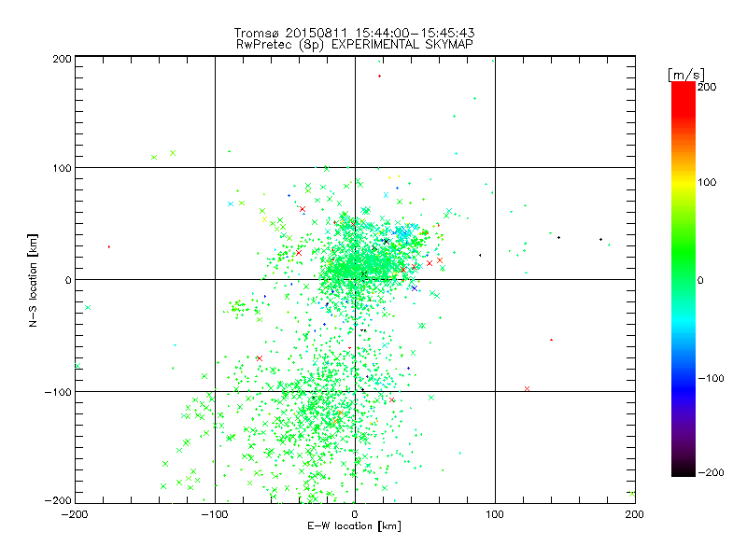Image resolution: width=747 pixels, height=560 pixels.
Task: Click the 'RwPretec (8p) EXPERIMENTAL SKYMAP' subtitle
Action: click(355, 44)
